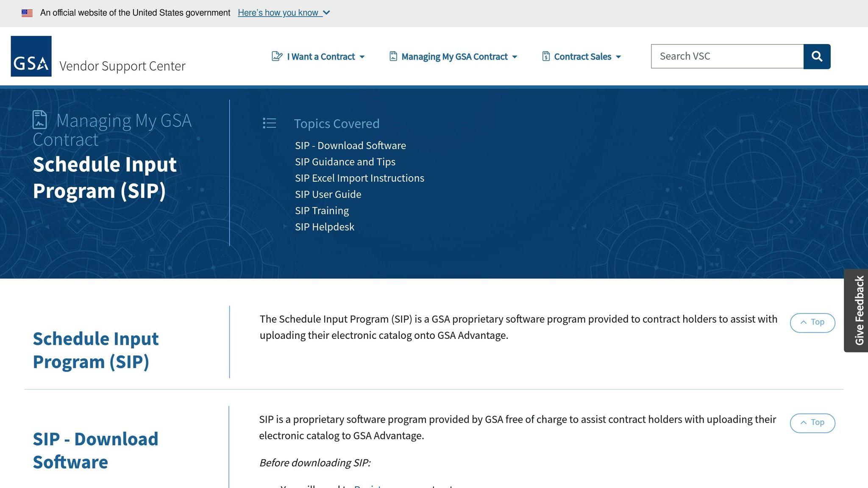Screen dimensions: 868x488
Task: Expand the Here's how you know chevron
Action: pos(326,13)
